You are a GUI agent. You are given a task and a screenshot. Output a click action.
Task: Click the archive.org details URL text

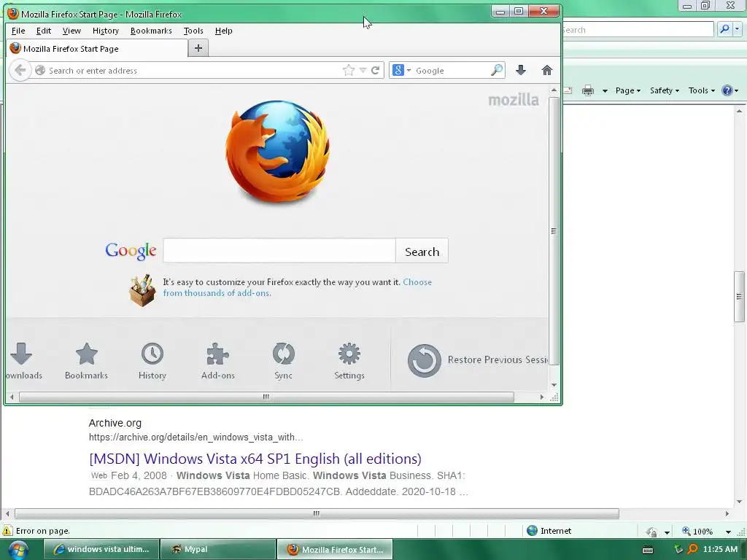coord(196,437)
